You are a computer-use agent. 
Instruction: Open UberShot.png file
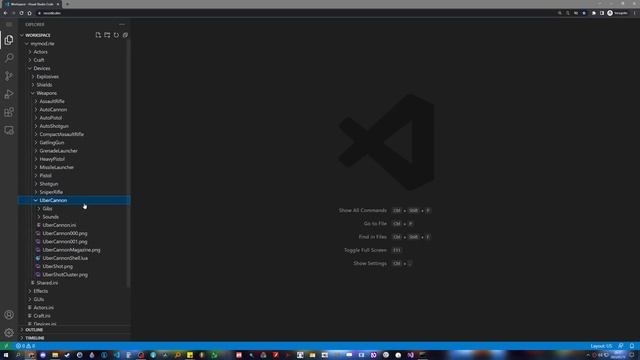[74, 266]
